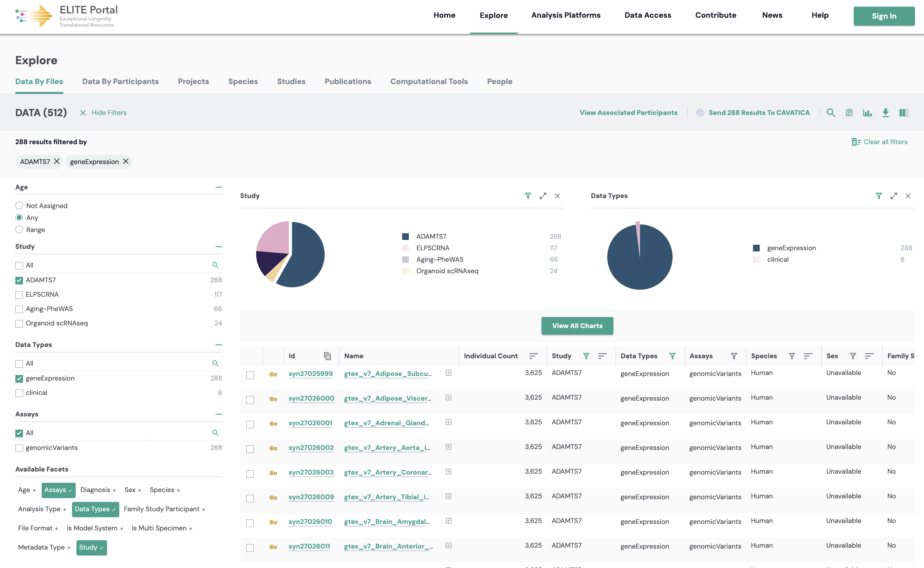Open the Studies tab

click(291, 81)
